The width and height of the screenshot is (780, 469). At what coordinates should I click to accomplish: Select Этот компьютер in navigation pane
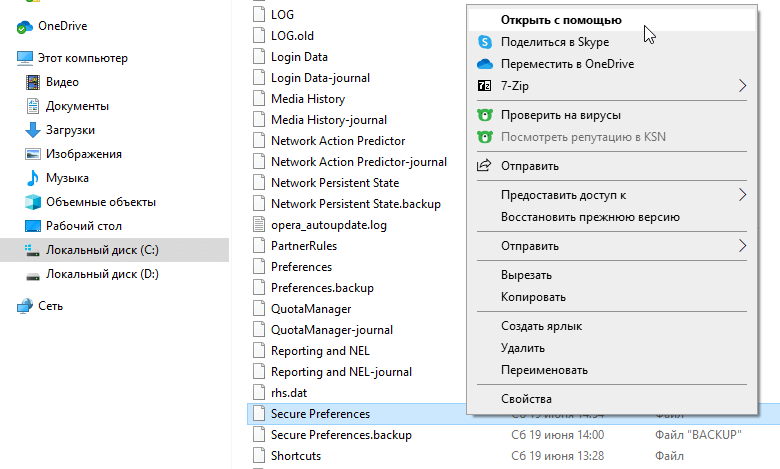click(x=82, y=58)
